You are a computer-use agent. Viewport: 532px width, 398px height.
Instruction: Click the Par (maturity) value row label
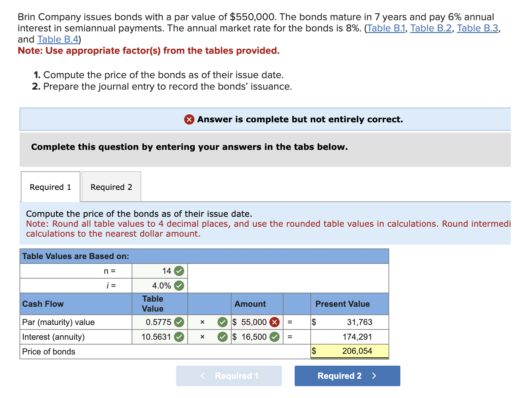tap(58, 322)
